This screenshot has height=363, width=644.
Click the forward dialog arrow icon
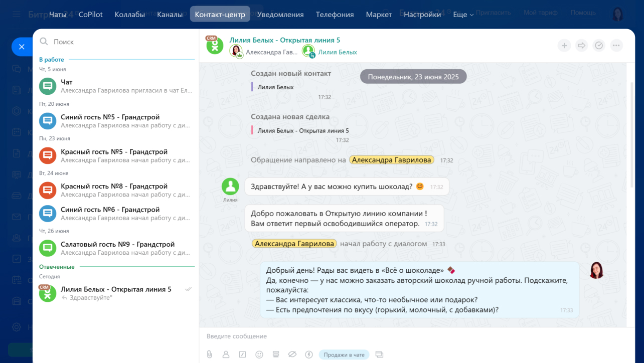pos(582,46)
